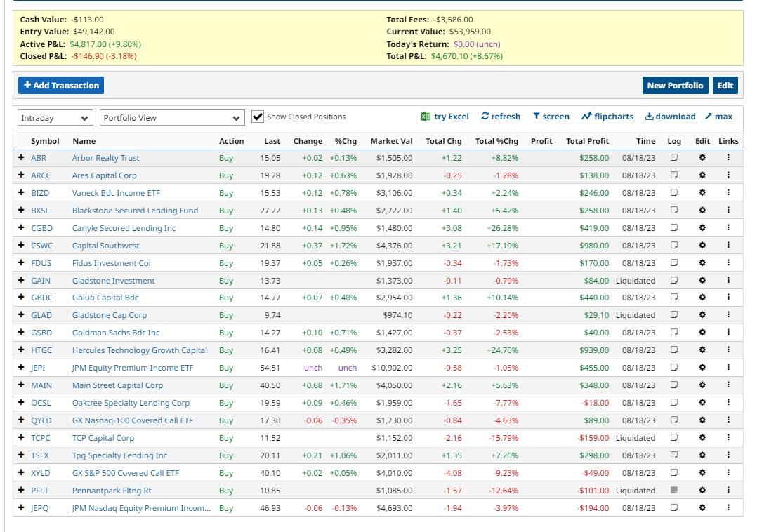
Task: Click edit gear for ABR row
Action: pyautogui.click(x=702, y=158)
